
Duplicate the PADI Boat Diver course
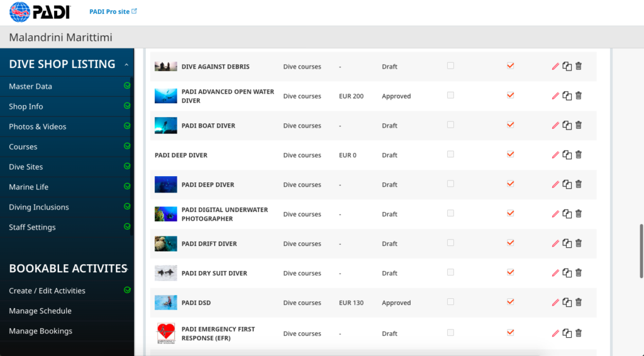click(567, 125)
